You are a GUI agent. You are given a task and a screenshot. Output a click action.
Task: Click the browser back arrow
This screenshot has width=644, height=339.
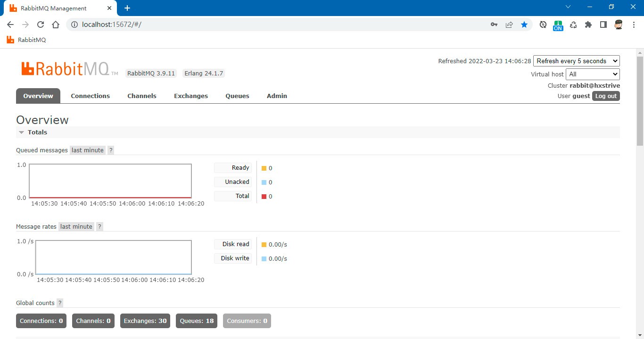tap(10, 25)
